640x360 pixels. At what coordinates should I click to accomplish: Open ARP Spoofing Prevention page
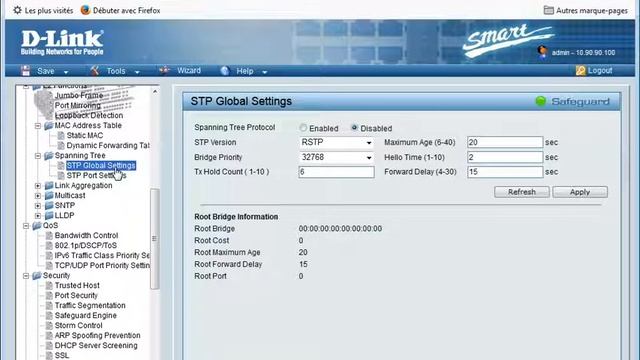[98, 336]
